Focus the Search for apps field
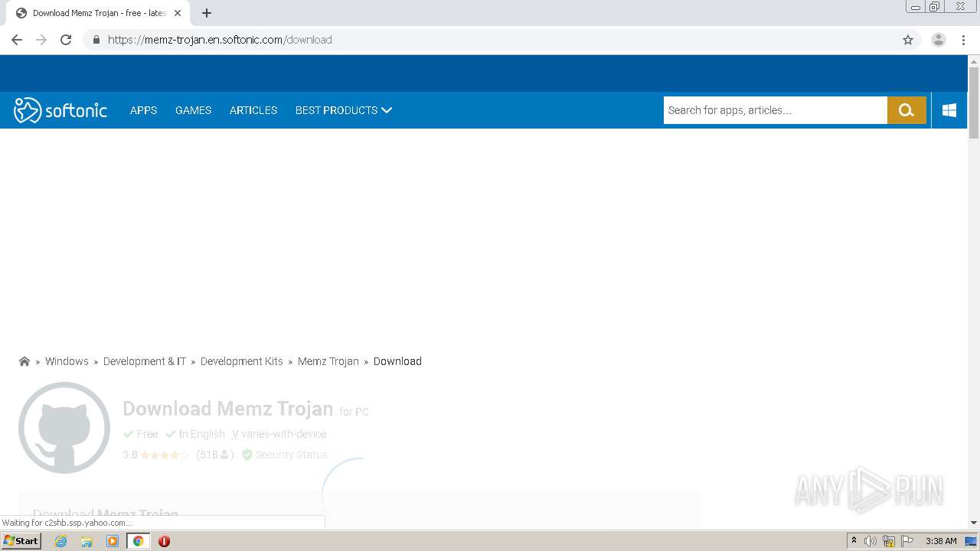980x551 pixels. click(775, 110)
